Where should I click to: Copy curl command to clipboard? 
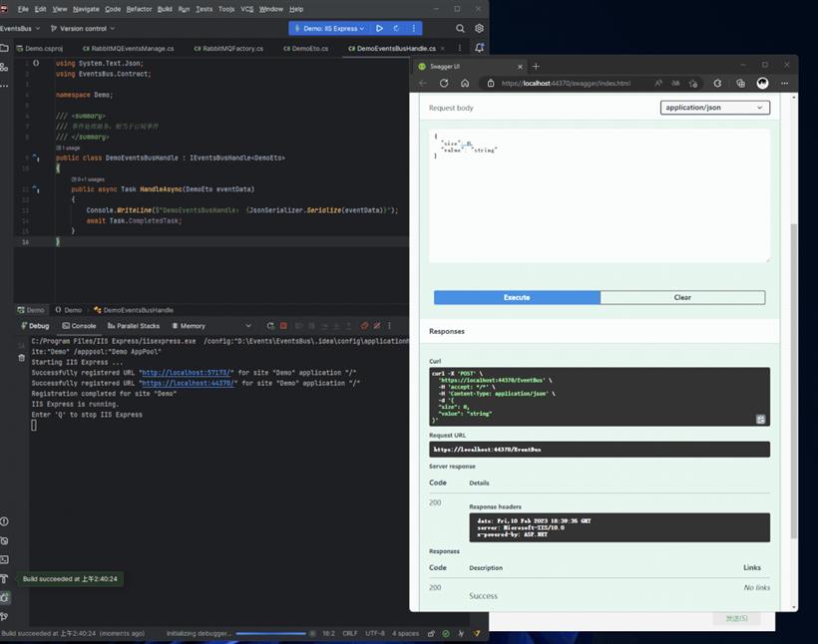coord(760,420)
